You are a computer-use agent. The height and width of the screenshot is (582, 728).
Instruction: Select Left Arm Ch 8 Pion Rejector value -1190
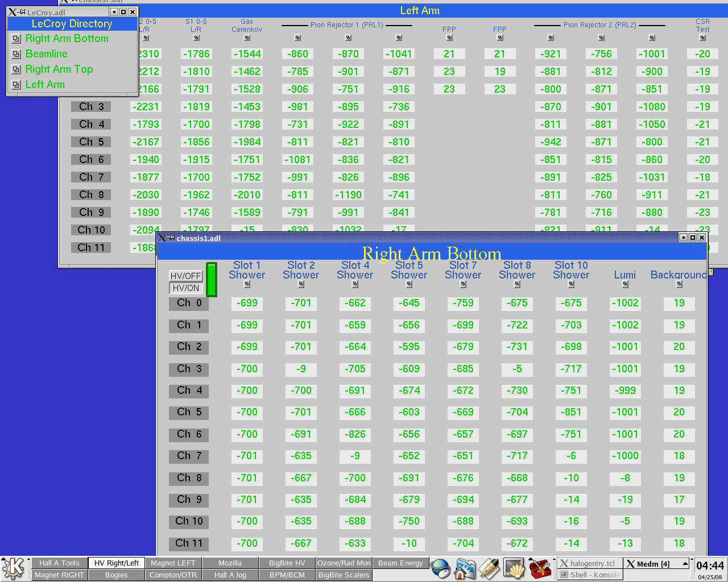(349, 195)
